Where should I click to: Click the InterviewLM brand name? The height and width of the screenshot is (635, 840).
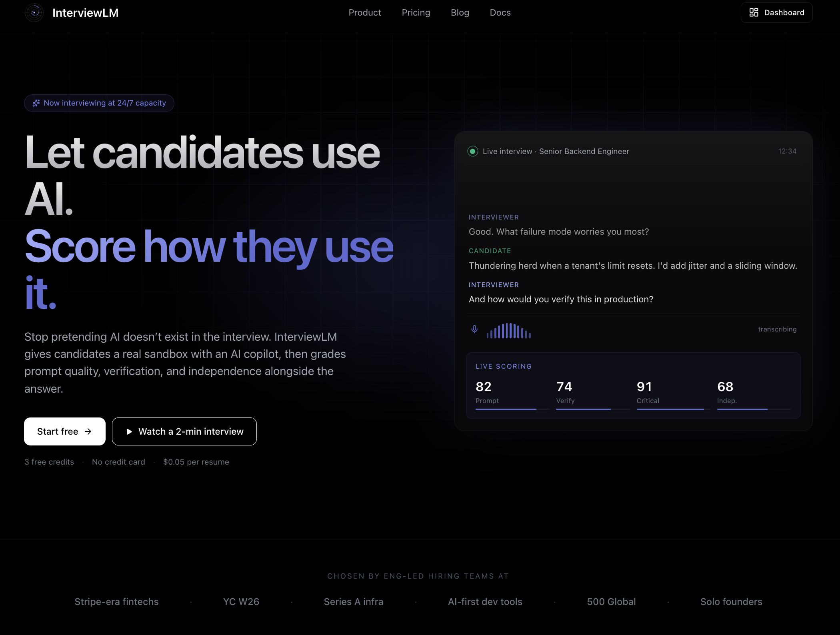pos(86,13)
